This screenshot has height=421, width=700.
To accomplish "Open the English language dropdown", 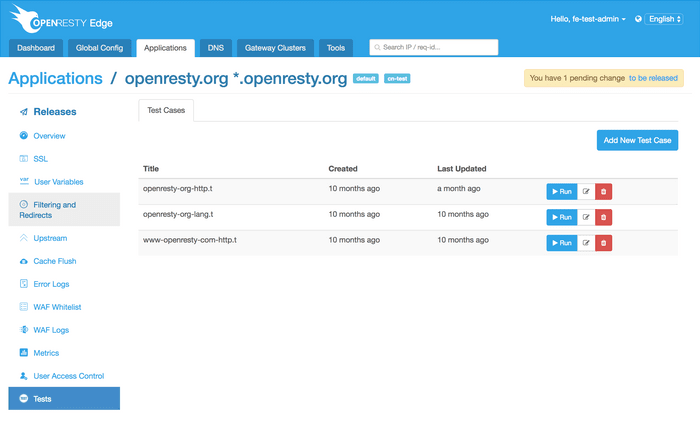I will pyautogui.click(x=664, y=19).
